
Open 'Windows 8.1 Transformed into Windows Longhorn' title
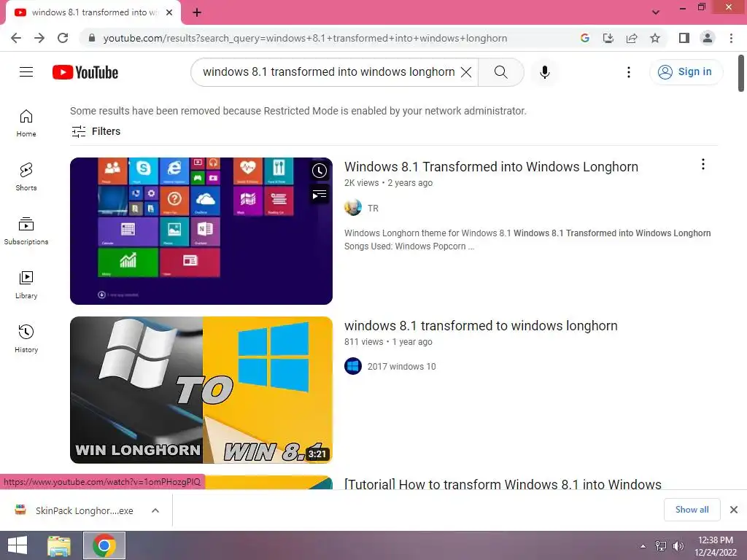tap(491, 167)
